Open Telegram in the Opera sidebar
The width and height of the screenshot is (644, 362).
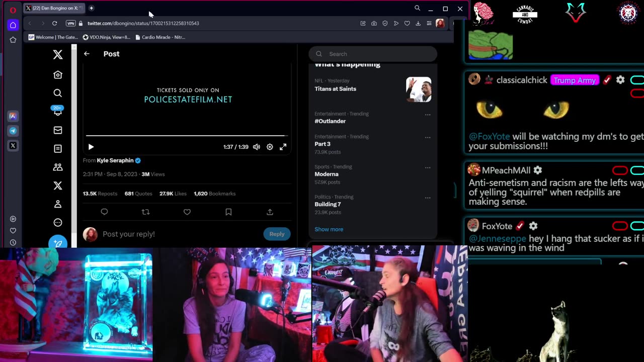(13, 131)
